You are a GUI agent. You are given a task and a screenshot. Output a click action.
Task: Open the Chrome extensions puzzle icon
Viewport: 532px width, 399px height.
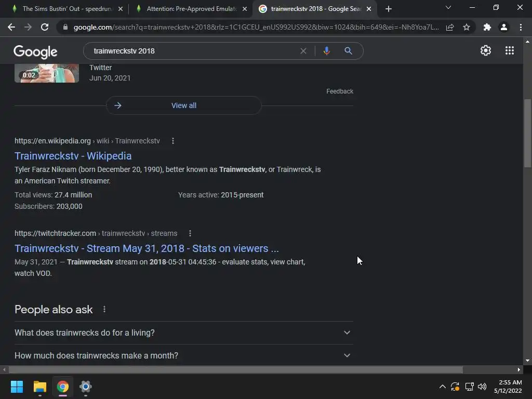pyautogui.click(x=487, y=27)
